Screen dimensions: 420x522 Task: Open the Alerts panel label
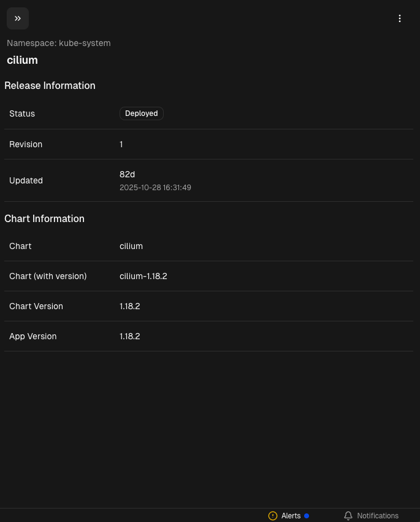(291, 516)
